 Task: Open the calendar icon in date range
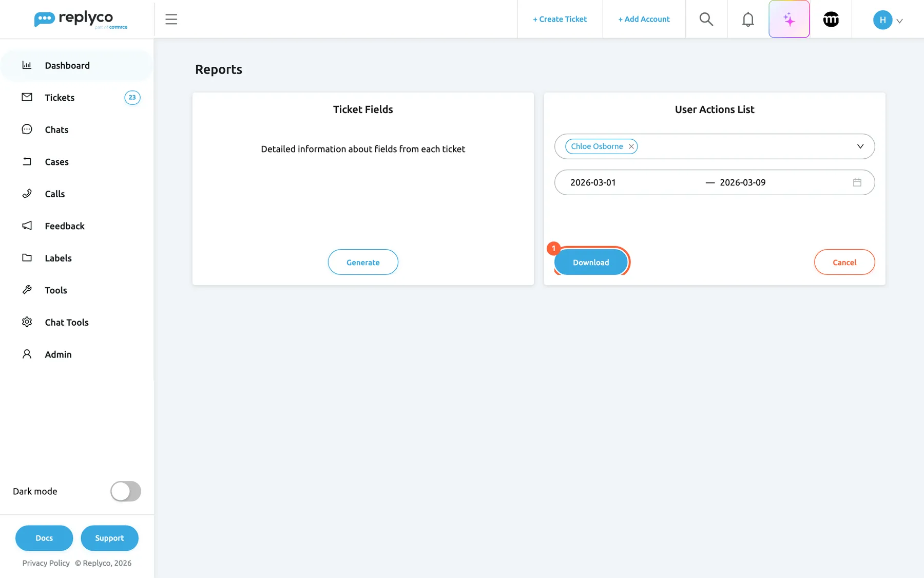coord(857,182)
